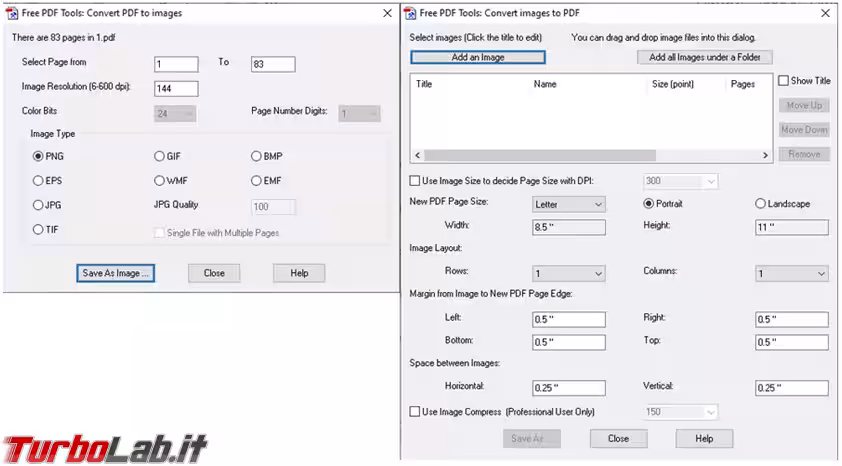The image size is (842, 466).
Task: Click Close in images to PDF dialog
Action: click(x=618, y=439)
